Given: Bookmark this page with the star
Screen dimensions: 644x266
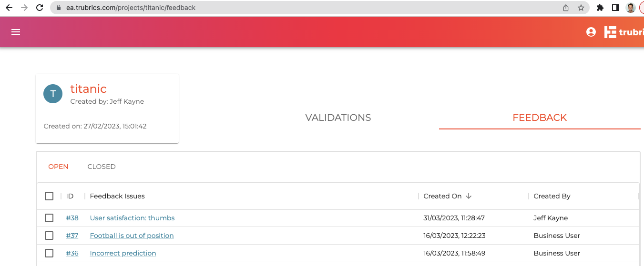Looking at the screenshot, I should pos(581,8).
